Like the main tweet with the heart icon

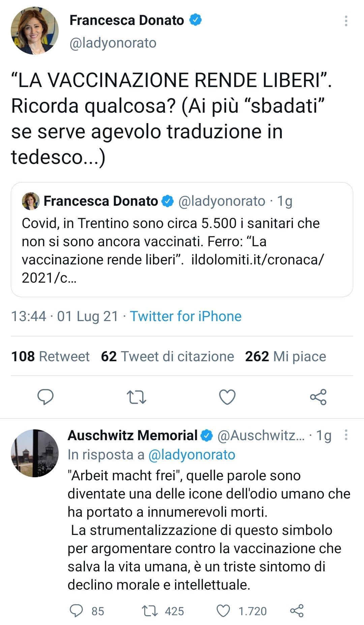click(227, 397)
